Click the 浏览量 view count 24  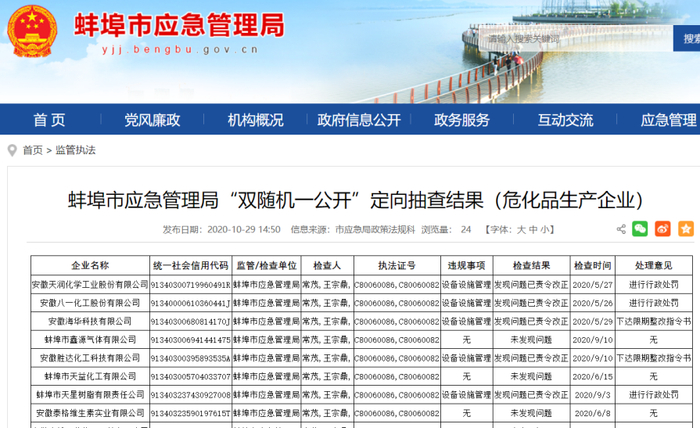(466, 230)
